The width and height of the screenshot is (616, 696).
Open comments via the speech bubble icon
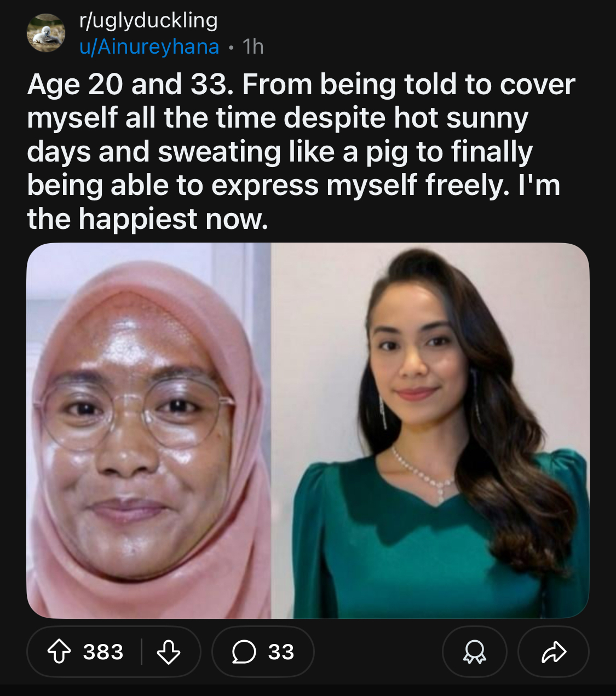[244, 652]
